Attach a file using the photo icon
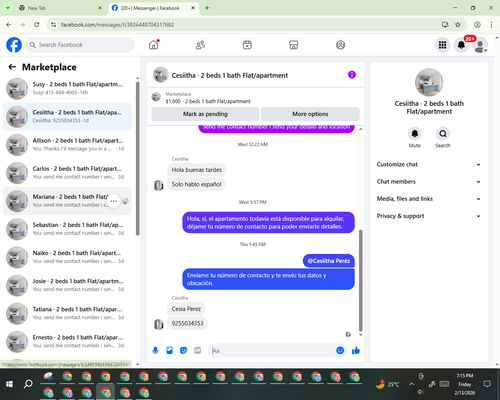The image size is (500, 400). point(169,350)
